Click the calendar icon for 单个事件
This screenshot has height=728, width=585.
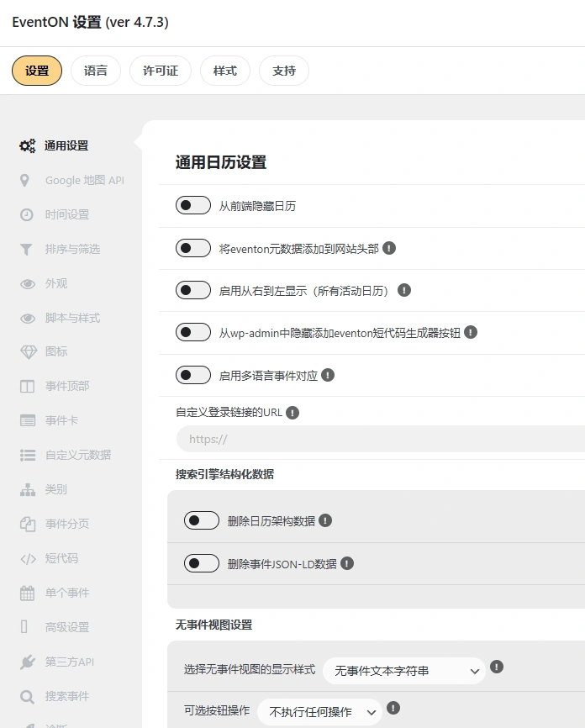[x=27, y=593]
